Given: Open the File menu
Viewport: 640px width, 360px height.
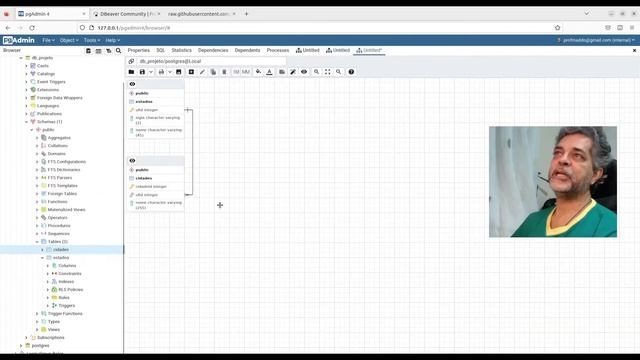Looking at the screenshot, I should (x=48, y=40).
